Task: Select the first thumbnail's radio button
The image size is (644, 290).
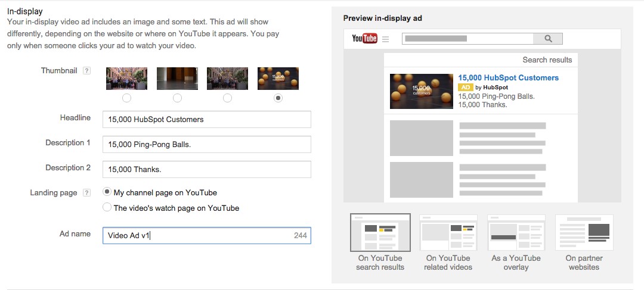Action: point(127,98)
